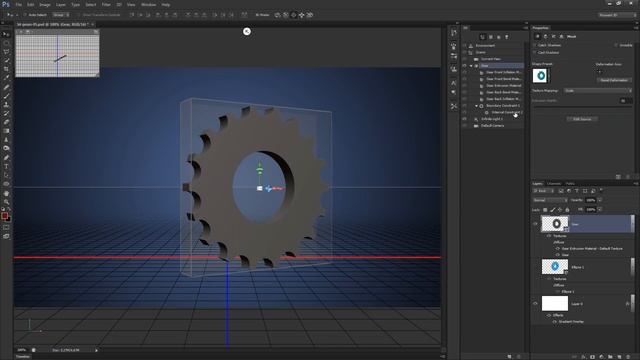Image resolution: width=640 pixels, height=360 pixels.
Task: Collapse the Boundary Constraint 1 node
Action: 476,106
